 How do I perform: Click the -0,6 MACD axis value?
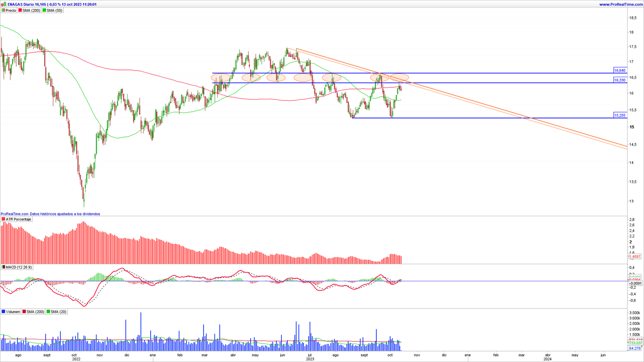[x=633, y=300]
